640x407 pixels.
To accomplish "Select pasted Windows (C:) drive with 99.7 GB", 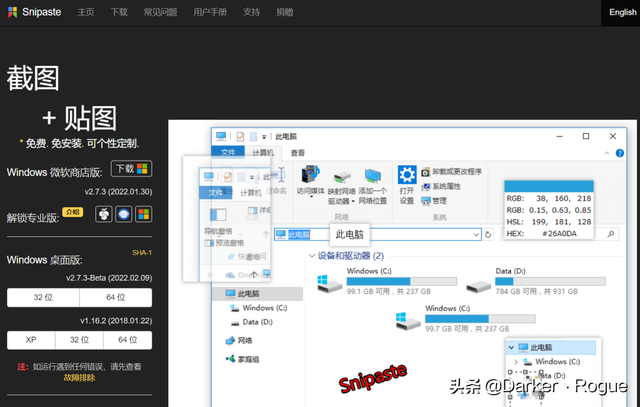I will (x=465, y=318).
